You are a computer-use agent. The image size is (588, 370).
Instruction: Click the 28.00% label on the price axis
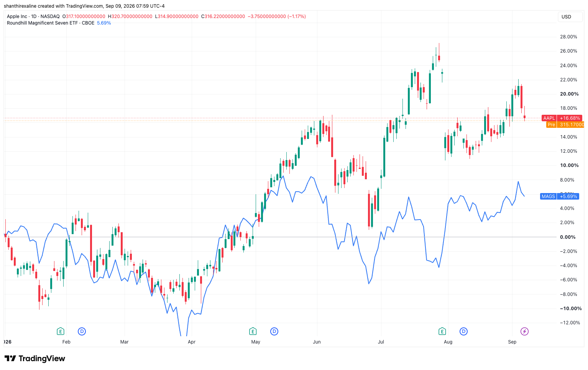pos(568,37)
